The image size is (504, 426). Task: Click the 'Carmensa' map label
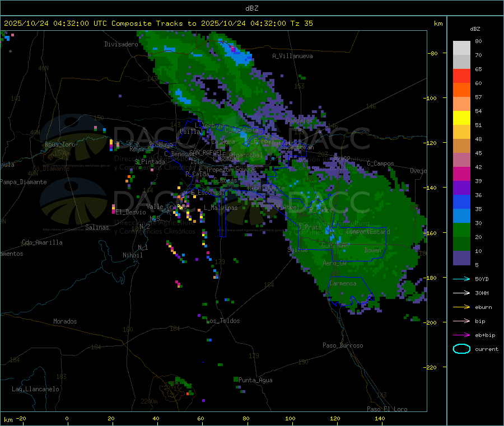pyautogui.click(x=343, y=283)
